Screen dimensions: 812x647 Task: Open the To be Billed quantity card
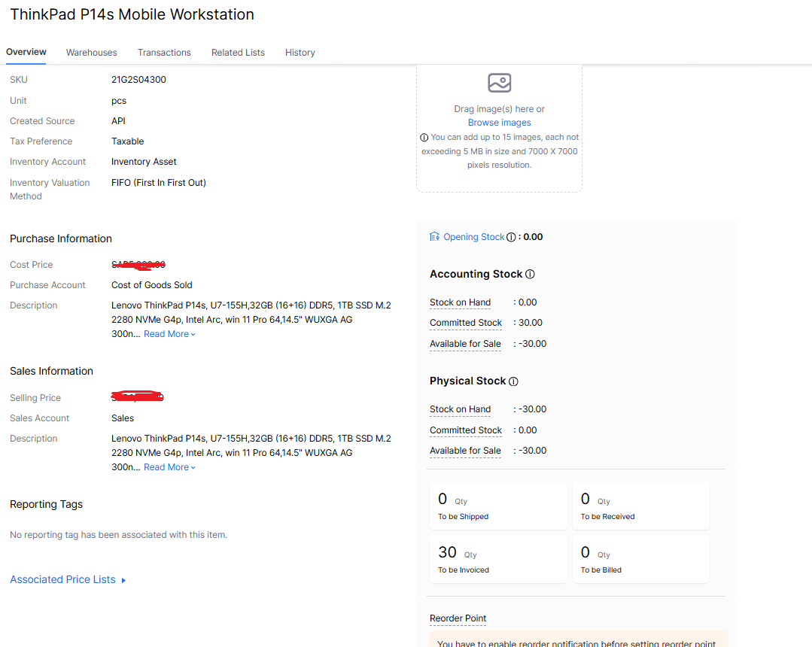click(x=640, y=559)
